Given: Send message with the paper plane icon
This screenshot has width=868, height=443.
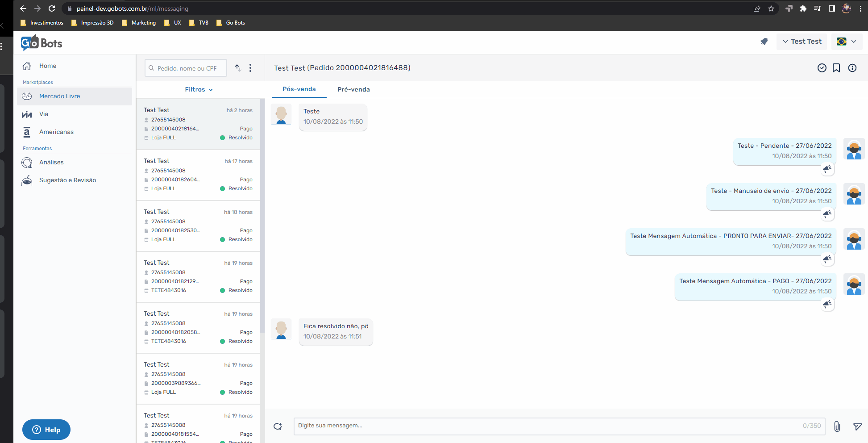Looking at the screenshot, I should pos(857,426).
